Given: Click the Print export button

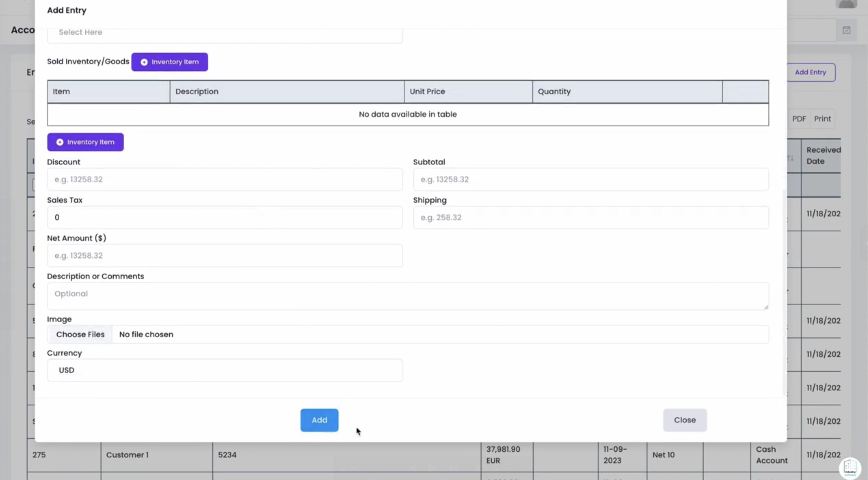Looking at the screenshot, I should point(822,119).
